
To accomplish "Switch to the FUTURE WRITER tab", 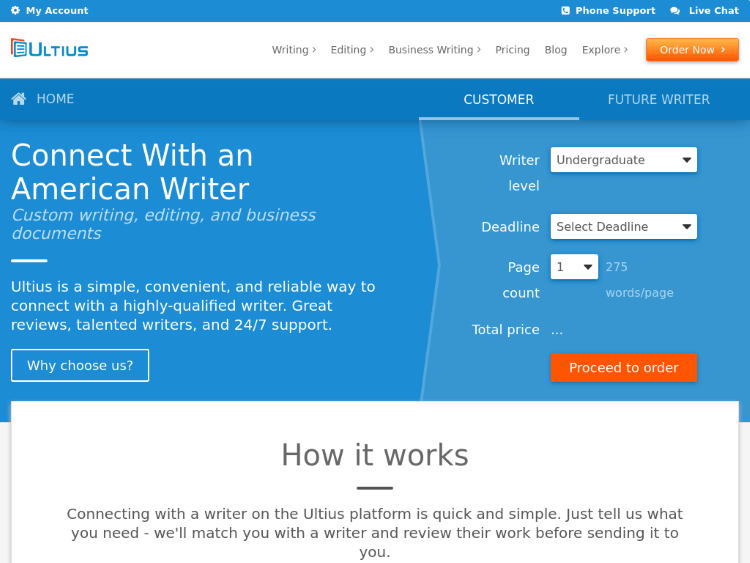I will click(x=659, y=99).
